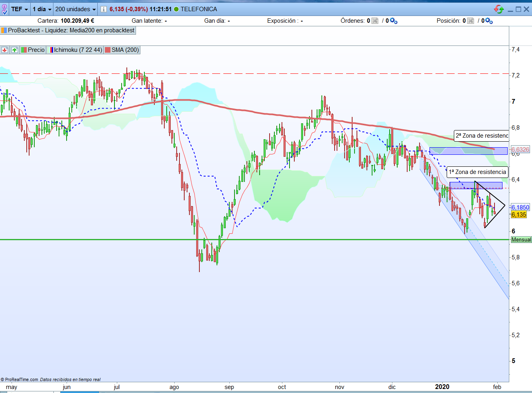Click the 'ago' month label on time axis
Viewport: 532px width, 393px height.
pos(174,387)
